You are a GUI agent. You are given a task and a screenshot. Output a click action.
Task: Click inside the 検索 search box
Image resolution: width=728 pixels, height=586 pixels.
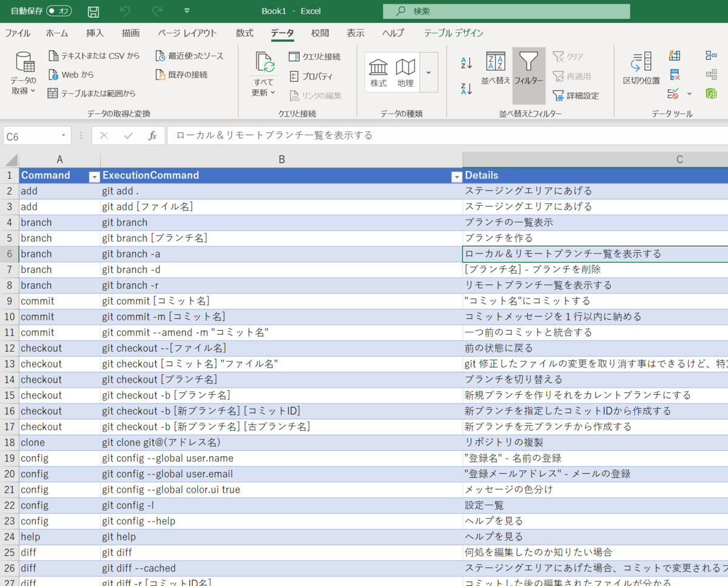[505, 10]
